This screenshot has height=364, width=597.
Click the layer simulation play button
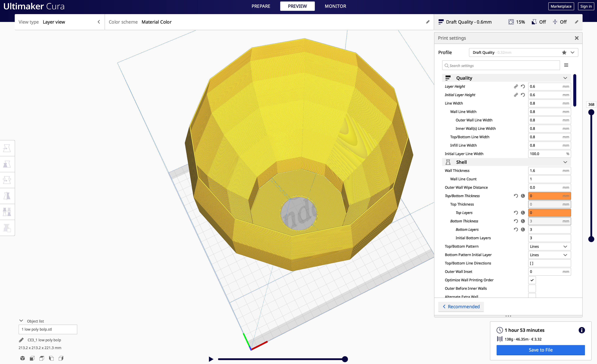[211, 359]
